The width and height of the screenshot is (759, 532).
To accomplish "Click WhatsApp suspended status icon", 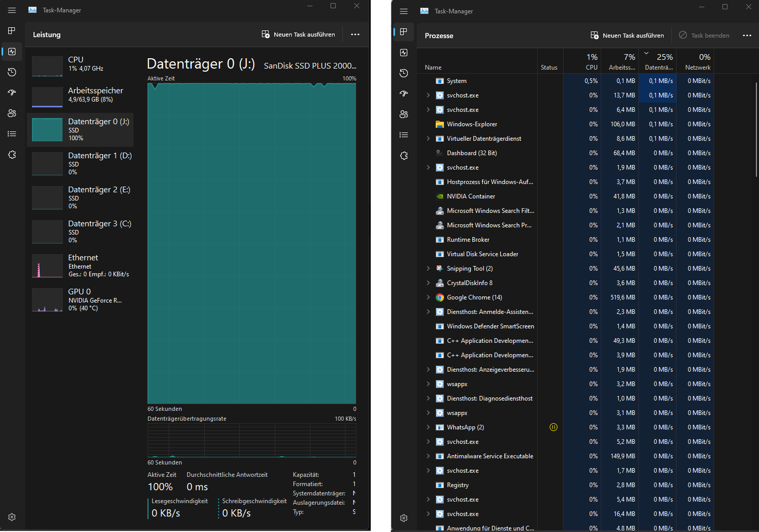I will [x=553, y=427].
